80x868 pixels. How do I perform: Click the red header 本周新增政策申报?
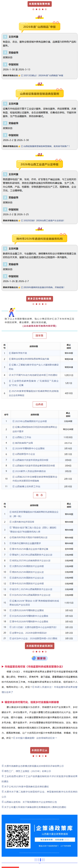coord(39,4)
